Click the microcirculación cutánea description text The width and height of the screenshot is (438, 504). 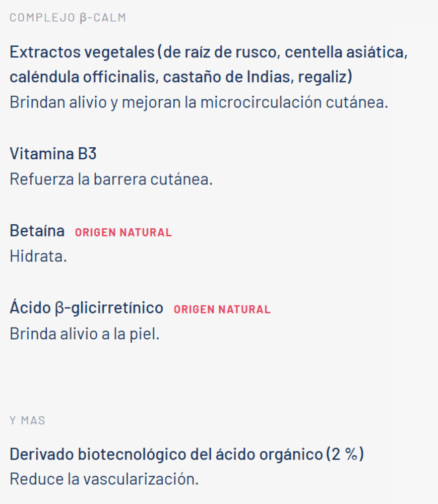[x=294, y=102]
